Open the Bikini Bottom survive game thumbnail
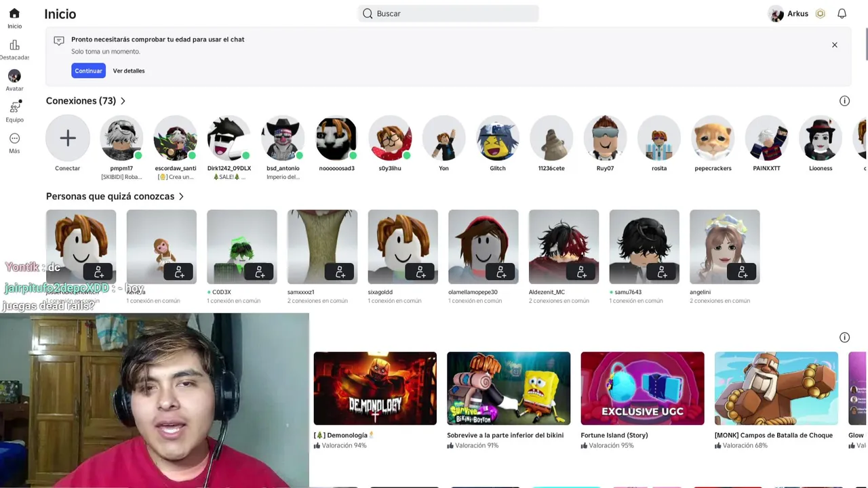 coord(509,388)
